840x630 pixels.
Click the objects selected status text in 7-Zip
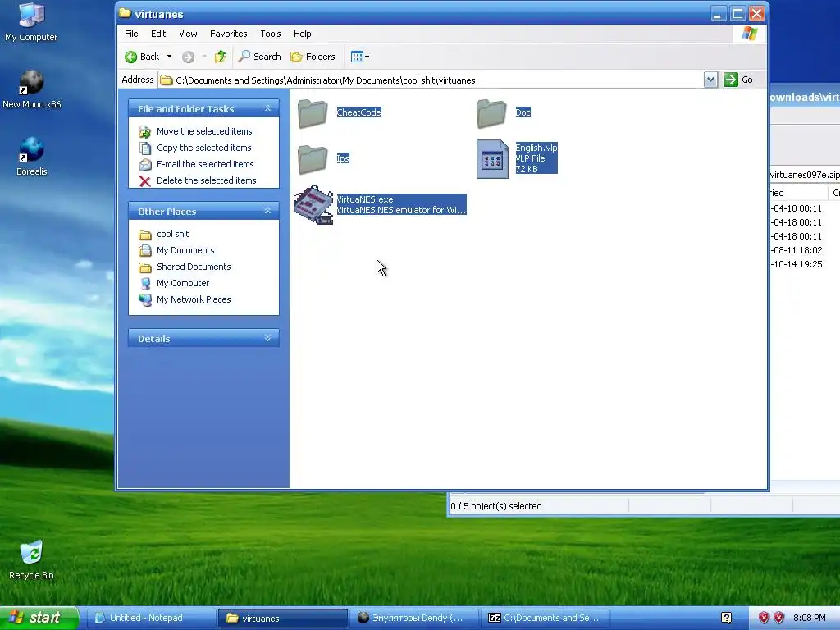coord(496,506)
